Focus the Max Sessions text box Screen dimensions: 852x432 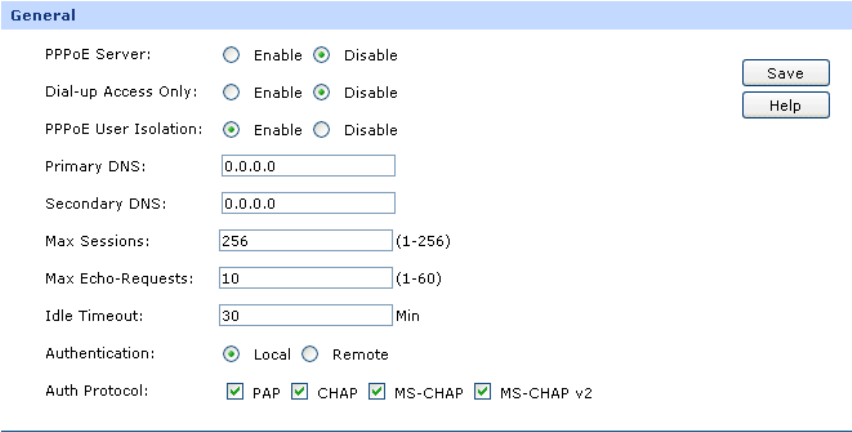click(305, 241)
